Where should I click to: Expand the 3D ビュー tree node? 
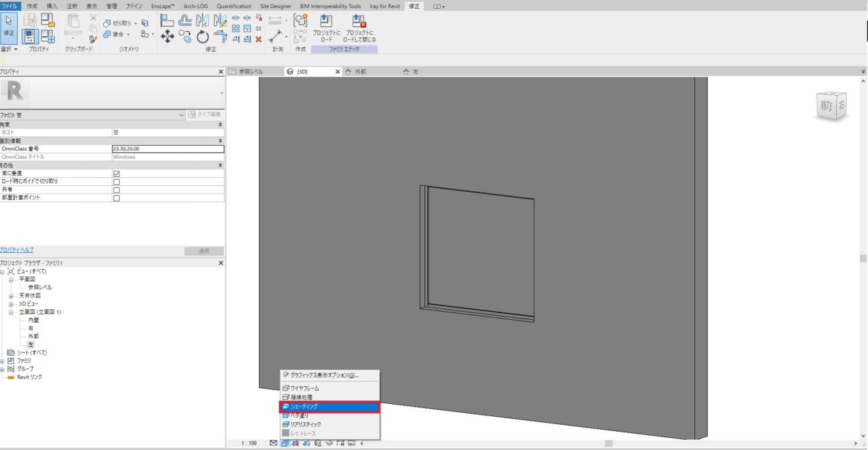[11, 304]
